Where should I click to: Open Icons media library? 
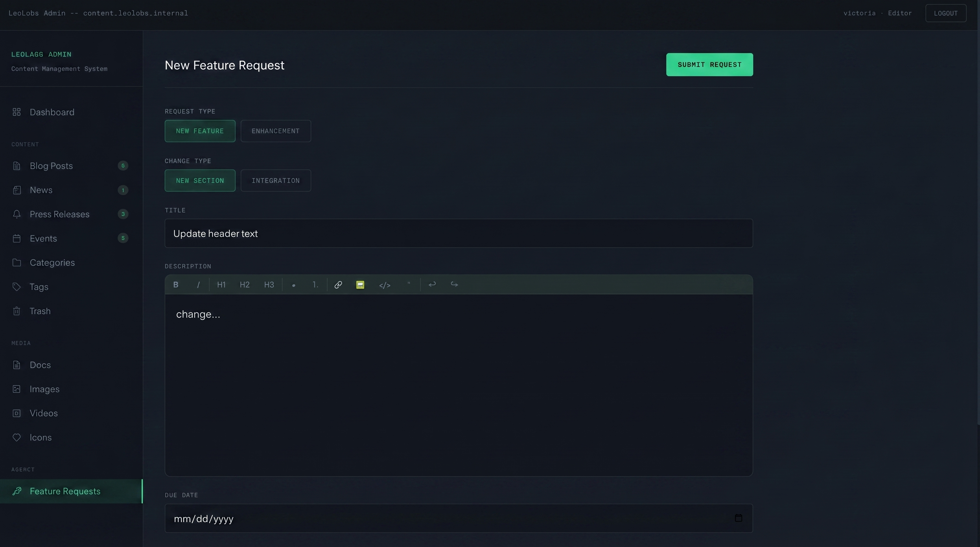[71, 437]
